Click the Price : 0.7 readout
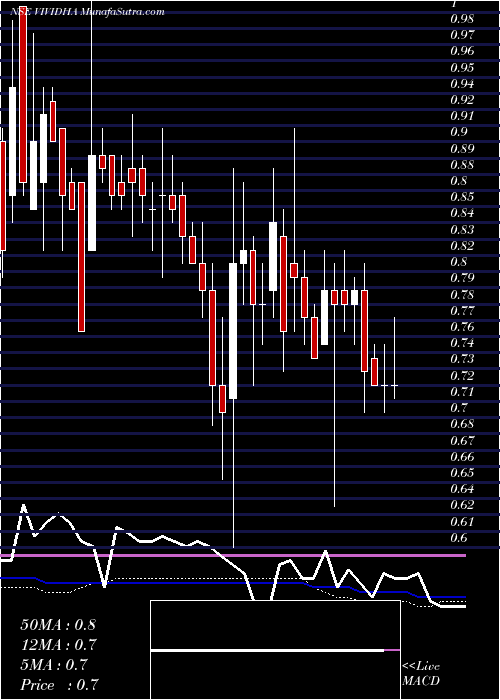Screen dimensions: 500x700 tap(59, 685)
